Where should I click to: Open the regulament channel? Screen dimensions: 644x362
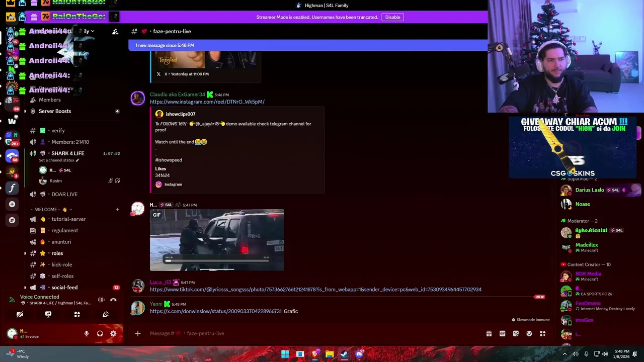pyautogui.click(x=64, y=231)
